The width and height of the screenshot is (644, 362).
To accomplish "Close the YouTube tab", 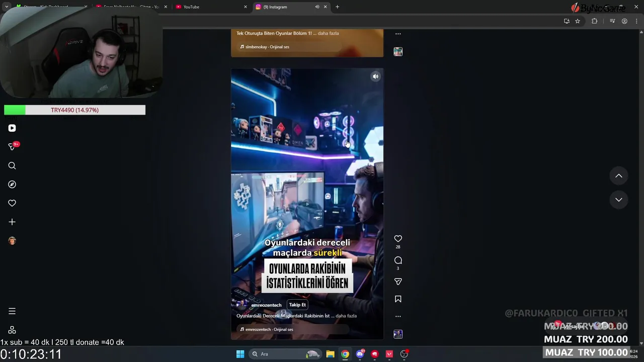I will (x=246, y=7).
